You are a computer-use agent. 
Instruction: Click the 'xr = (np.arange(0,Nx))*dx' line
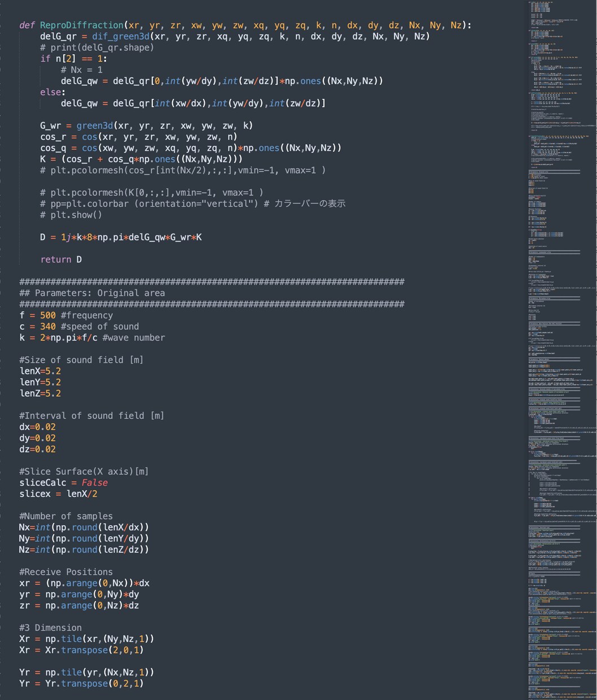click(84, 583)
